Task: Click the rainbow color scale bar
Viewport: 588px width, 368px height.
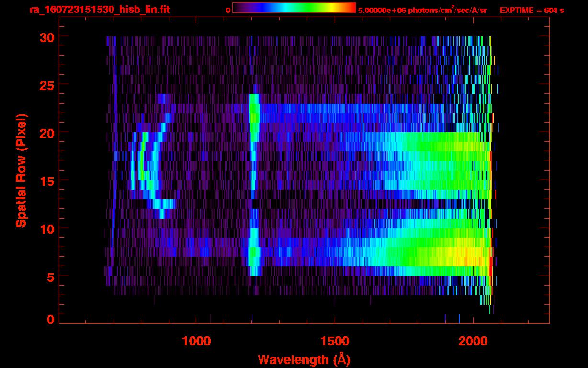Action: (294, 8)
